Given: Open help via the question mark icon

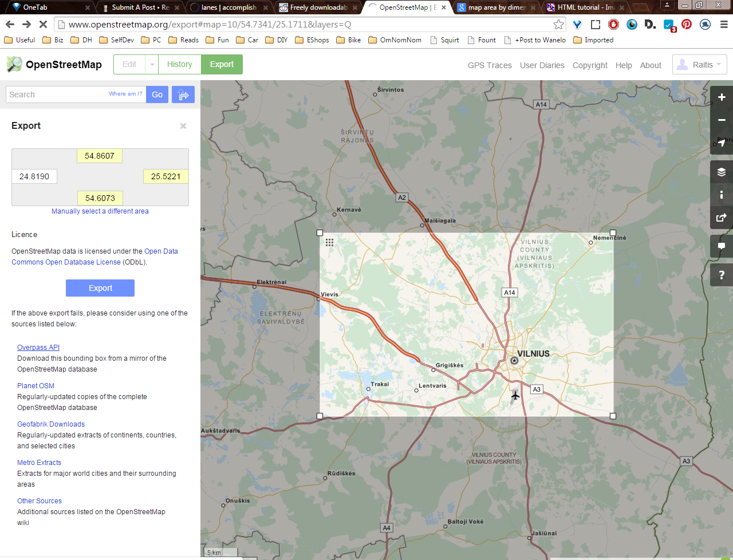Looking at the screenshot, I should click(x=721, y=274).
